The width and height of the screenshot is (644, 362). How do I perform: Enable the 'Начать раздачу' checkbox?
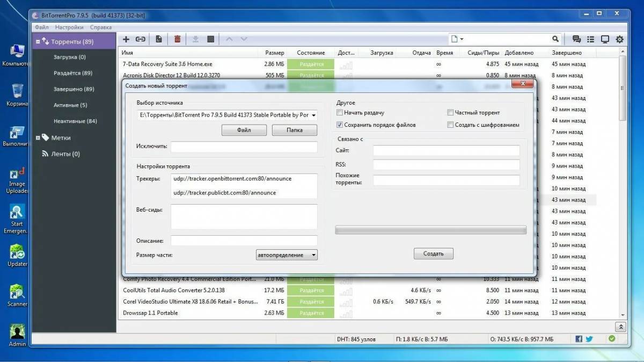pyautogui.click(x=340, y=113)
